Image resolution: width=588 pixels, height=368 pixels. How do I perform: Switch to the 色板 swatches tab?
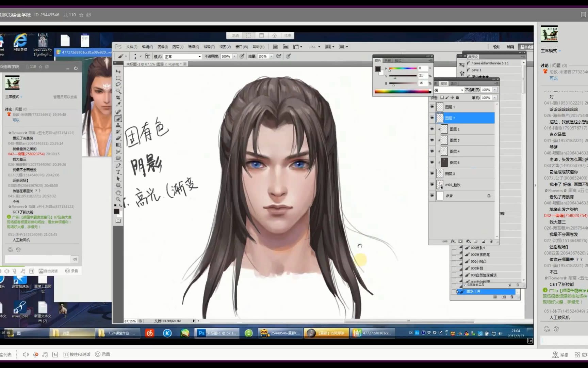(x=388, y=61)
